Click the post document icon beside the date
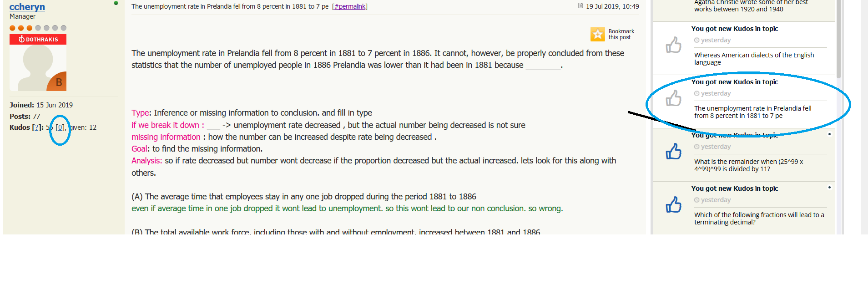 click(x=580, y=6)
